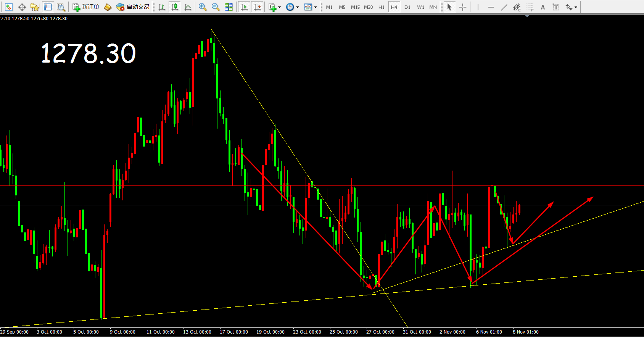Viewport: 644px width, 337px height.
Task: Select the H4 timeframe
Action: pyautogui.click(x=394, y=7)
